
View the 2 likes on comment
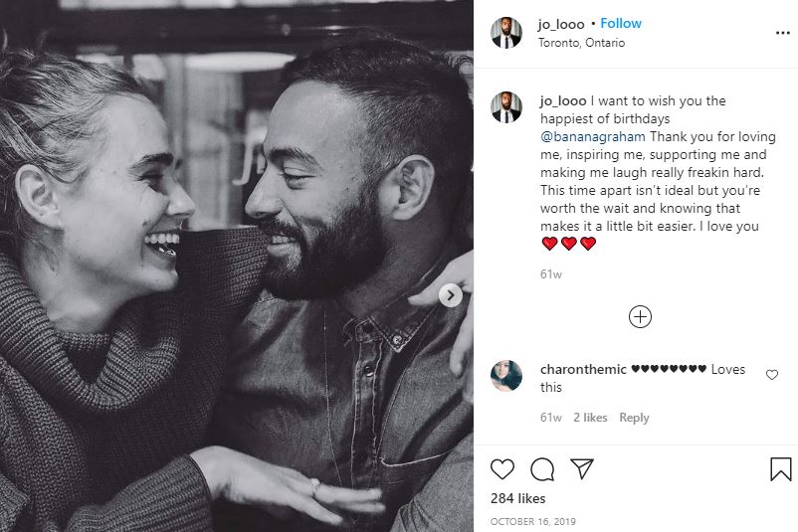(x=590, y=418)
